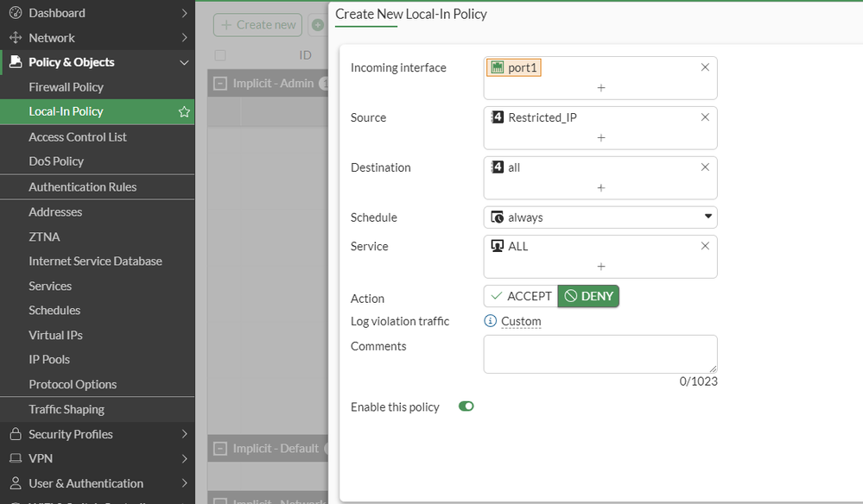Go to the Addresses menu item

(x=55, y=211)
